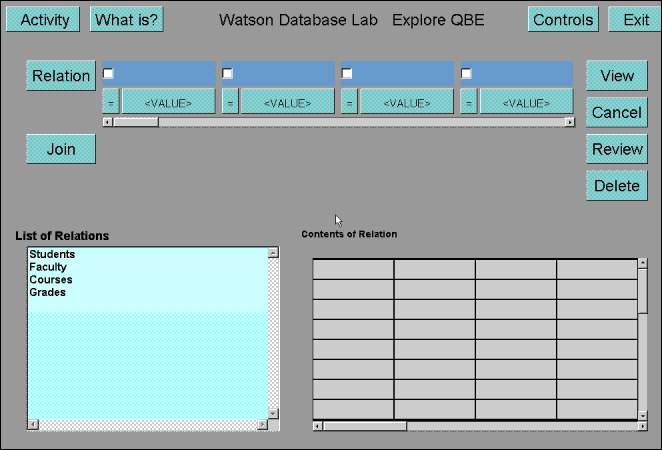Click down arrow of contents table scrollbar

click(643, 416)
